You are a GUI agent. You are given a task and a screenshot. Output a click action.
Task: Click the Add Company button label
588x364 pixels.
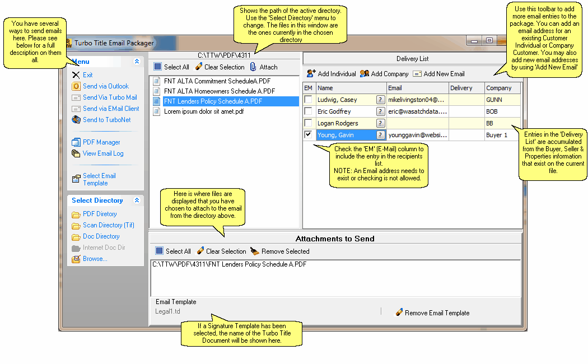click(x=390, y=74)
